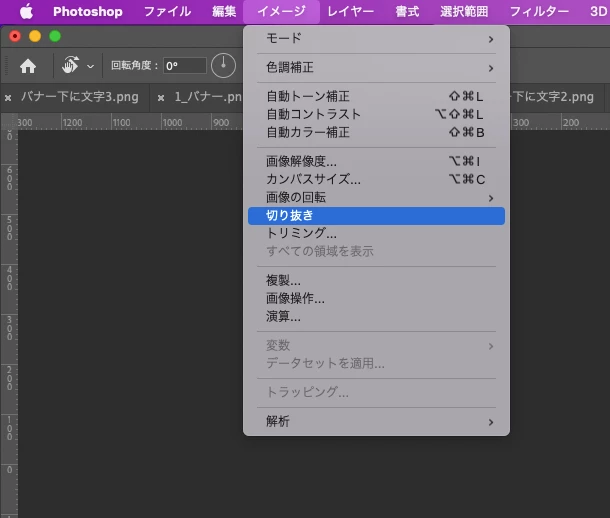Choose 自動カラー補正 from the menu
This screenshot has width=610, height=518.
pos(376,133)
